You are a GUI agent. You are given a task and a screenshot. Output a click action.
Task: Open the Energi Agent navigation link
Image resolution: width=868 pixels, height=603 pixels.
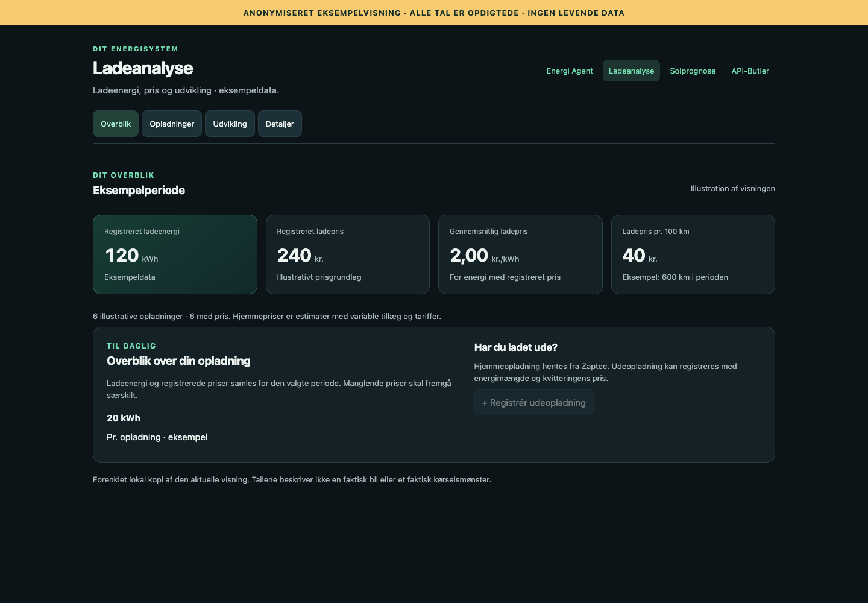[570, 71]
